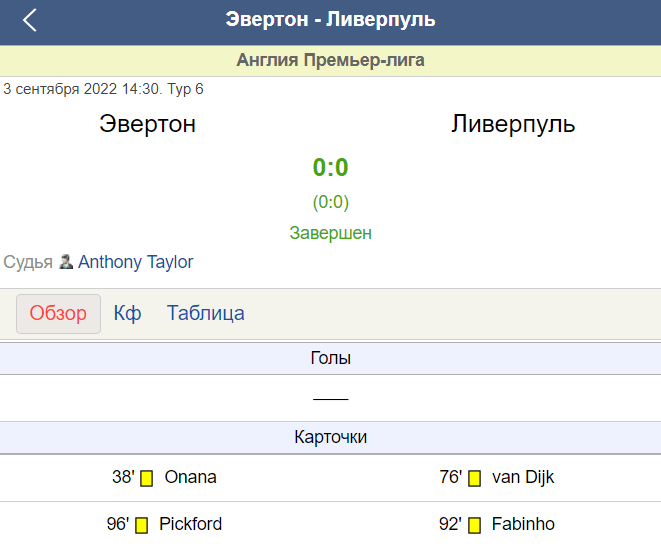Click player name Fabinho
661x546 pixels.
click(x=523, y=524)
